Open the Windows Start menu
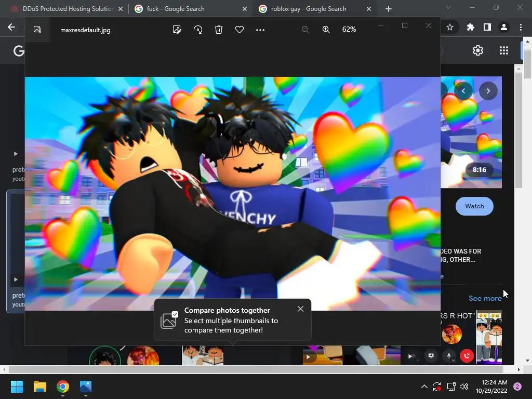The image size is (532, 399). 17,387
